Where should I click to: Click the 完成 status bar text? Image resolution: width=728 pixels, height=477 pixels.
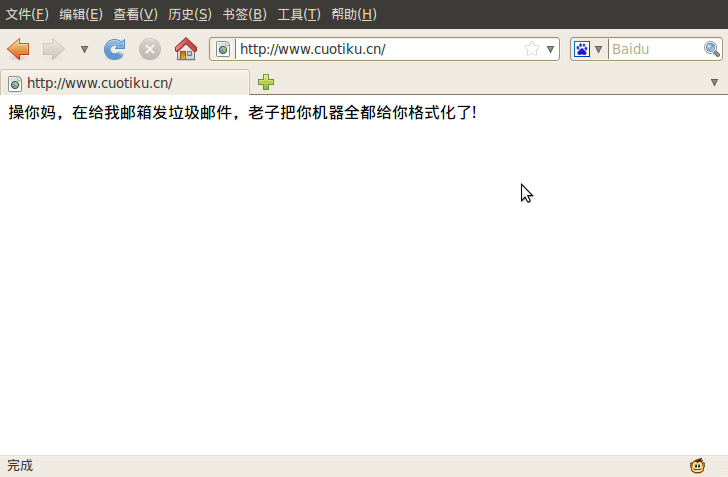tap(20, 465)
